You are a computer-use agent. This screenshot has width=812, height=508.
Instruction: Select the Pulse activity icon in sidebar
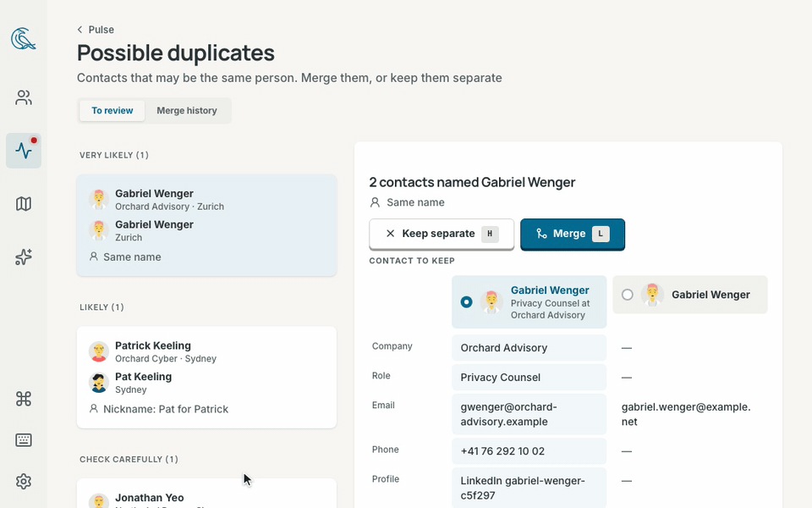tap(24, 151)
